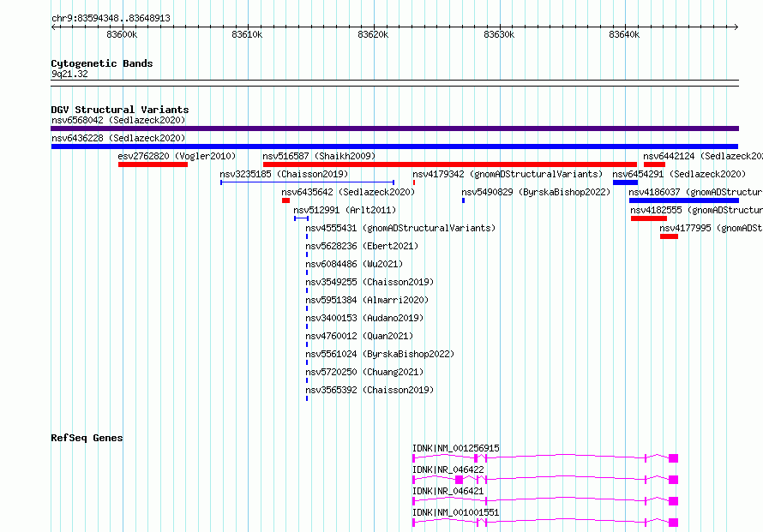This screenshot has height=532, width=763.
Task: Click the nsv3549255 (Chaisson2019) label
Action: point(369,282)
